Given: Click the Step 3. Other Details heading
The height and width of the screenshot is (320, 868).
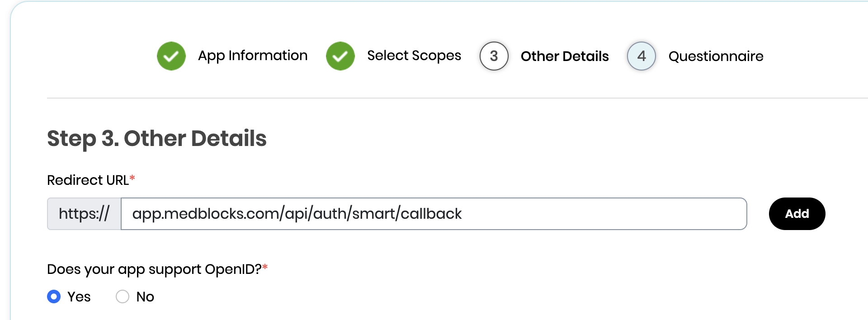Looking at the screenshot, I should point(157,139).
